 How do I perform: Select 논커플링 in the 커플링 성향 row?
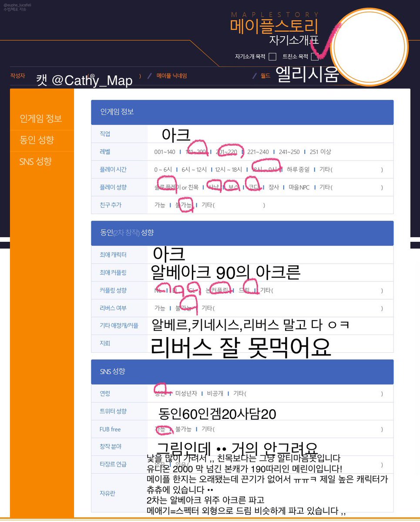(218, 290)
